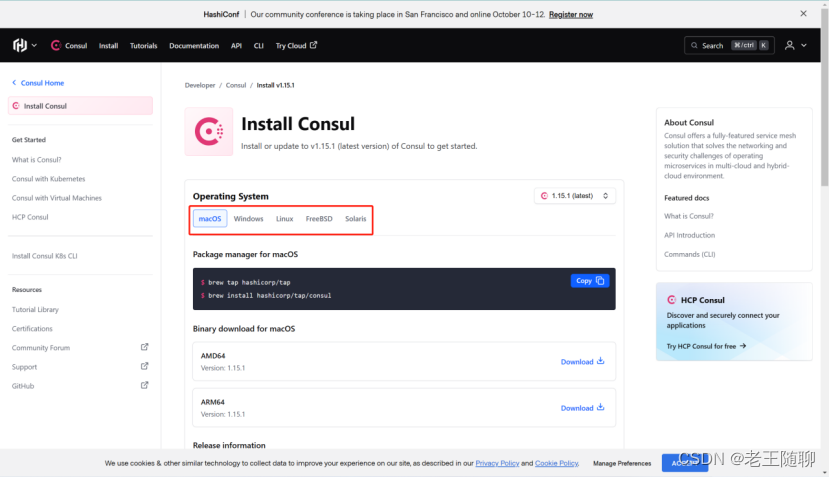Accept cookies with the Accept button
The width and height of the screenshot is (830, 477).
684,463
